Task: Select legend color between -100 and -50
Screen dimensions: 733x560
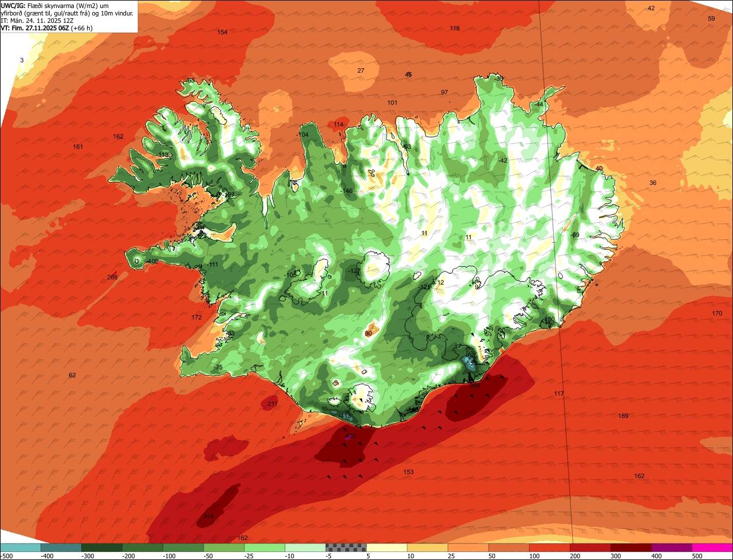Action: (x=183, y=547)
